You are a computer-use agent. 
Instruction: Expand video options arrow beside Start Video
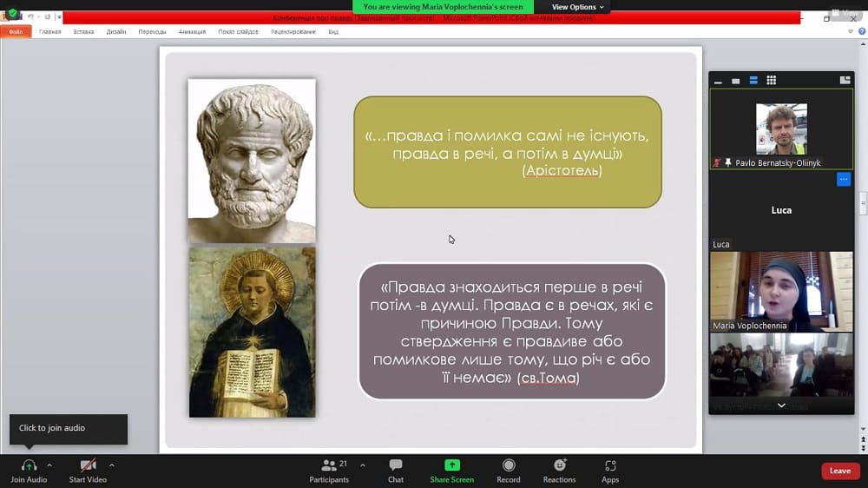pos(112,465)
